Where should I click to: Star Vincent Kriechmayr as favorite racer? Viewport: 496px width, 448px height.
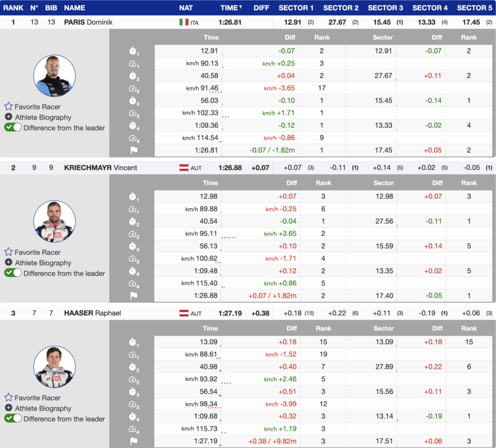pyautogui.click(x=8, y=252)
